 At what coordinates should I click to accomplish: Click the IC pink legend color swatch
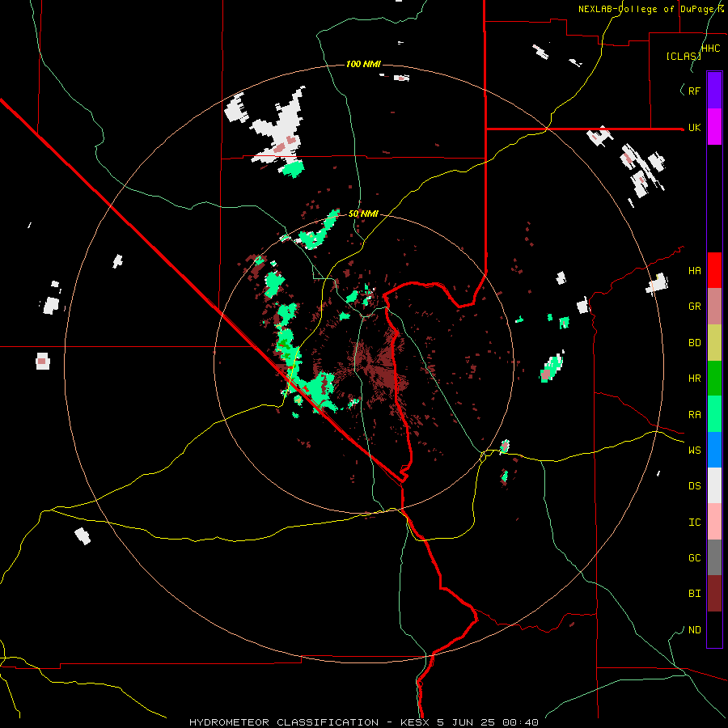point(714,522)
